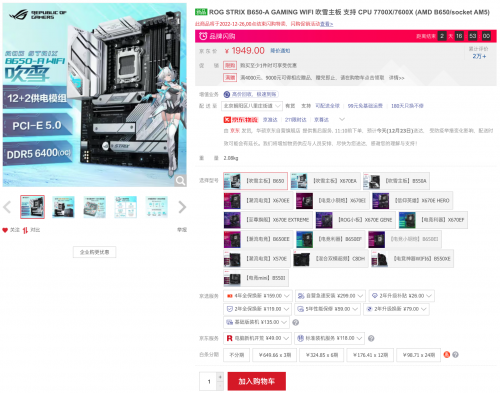Click the compare arrows icon
This screenshot has height=393, width=500.
coord(25,230)
